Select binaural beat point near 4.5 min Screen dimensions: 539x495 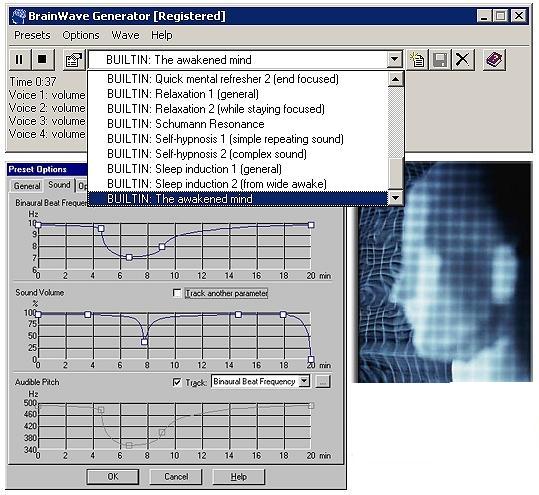[x=101, y=229]
